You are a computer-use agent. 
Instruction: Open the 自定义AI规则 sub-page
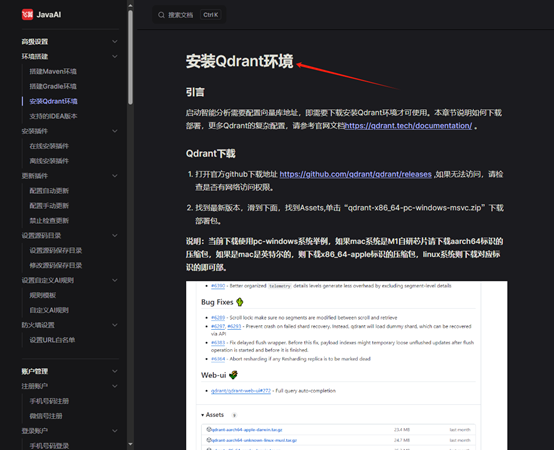[x=49, y=310]
